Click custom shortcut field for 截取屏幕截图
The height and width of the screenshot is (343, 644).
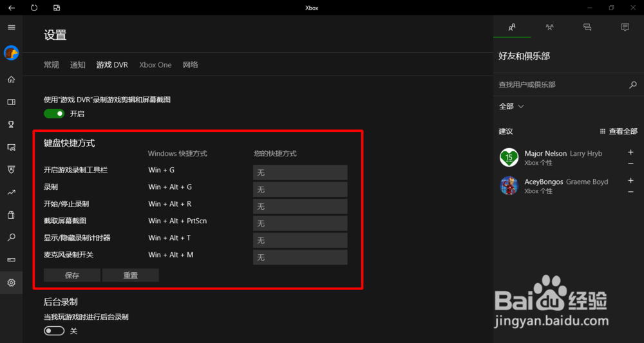click(300, 223)
